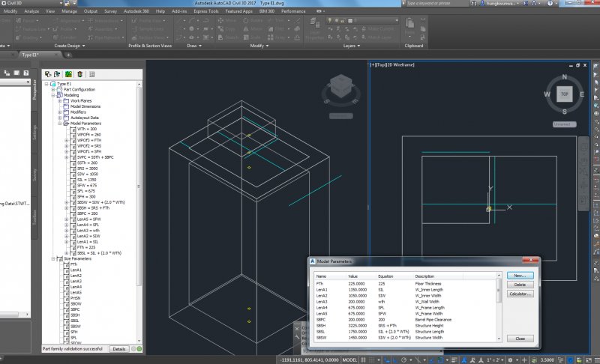Screen dimensions: 600x364
Task: Click the Paste icon in the Clipboard panel
Action: pos(409,24)
